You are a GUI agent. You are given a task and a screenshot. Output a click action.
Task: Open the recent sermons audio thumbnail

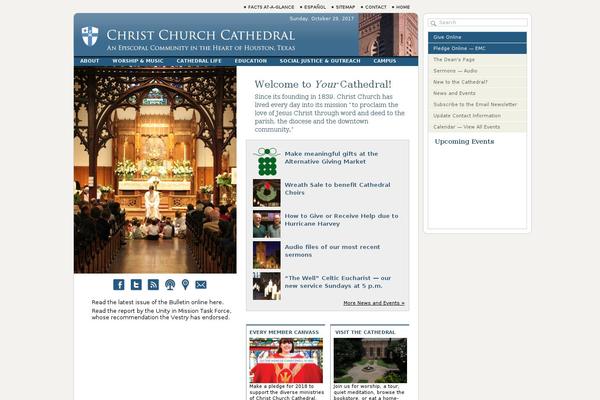pos(267,255)
